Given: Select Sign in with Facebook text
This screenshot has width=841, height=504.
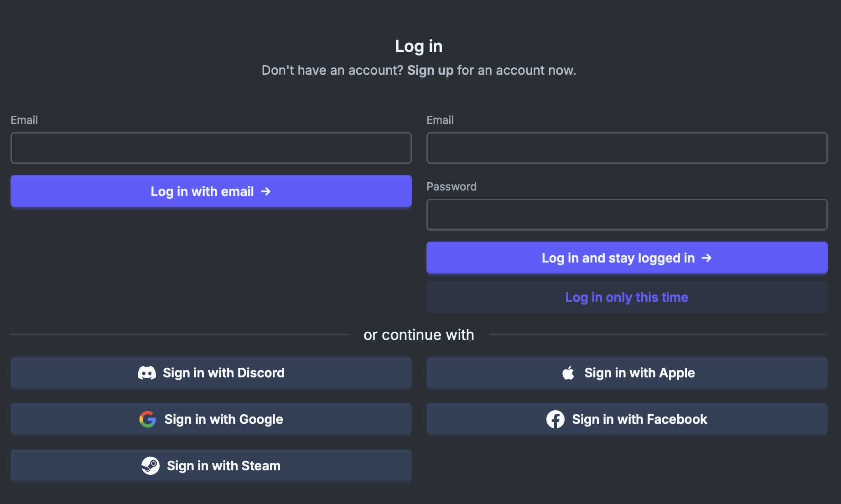Looking at the screenshot, I should [639, 419].
